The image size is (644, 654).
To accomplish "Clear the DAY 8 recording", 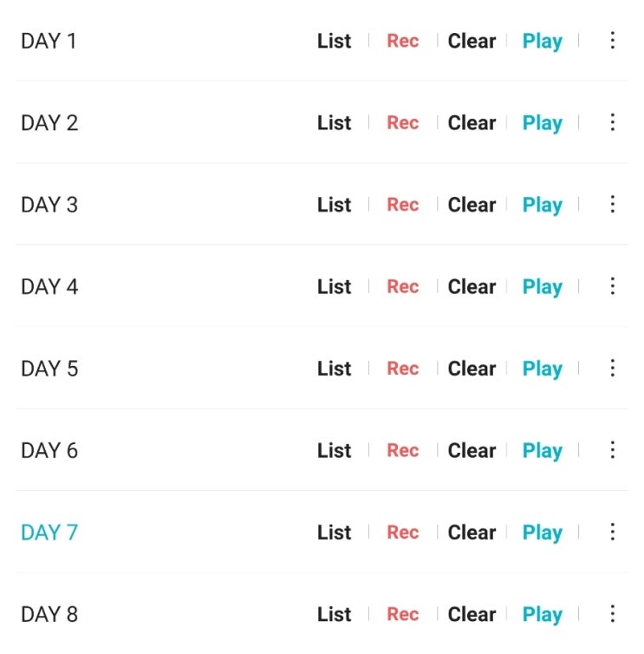I will click(x=472, y=614).
